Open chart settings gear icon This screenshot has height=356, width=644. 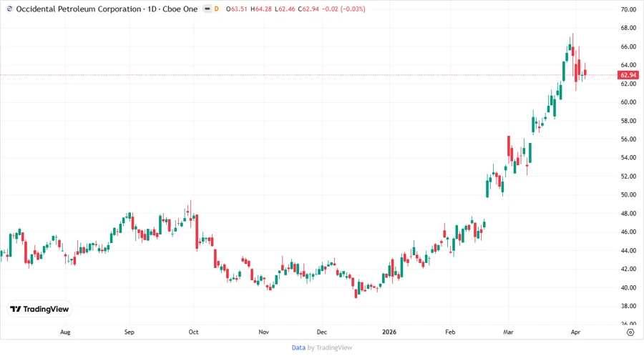pos(630,332)
